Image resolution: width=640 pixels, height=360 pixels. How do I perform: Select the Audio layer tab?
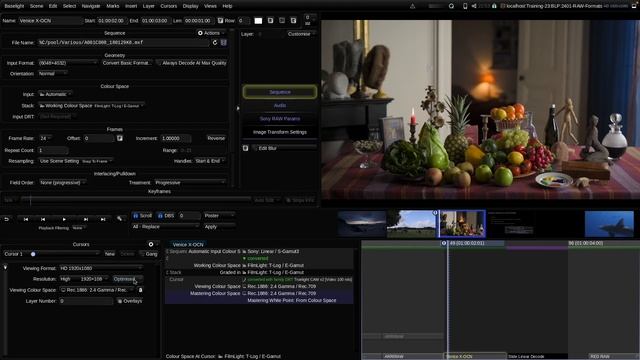tap(280, 105)
